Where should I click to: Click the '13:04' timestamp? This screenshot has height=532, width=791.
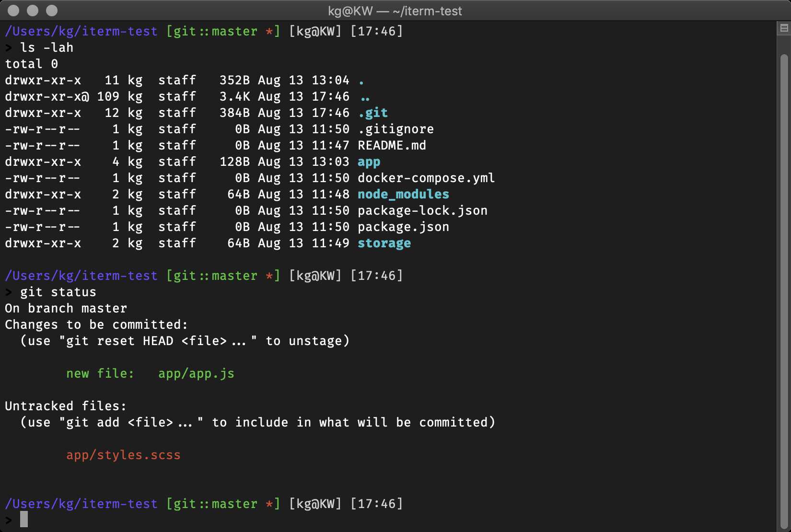(x=331, y=80)
